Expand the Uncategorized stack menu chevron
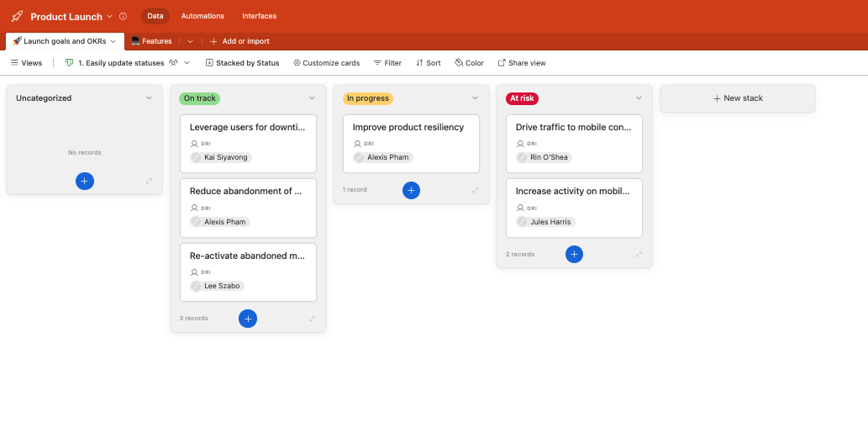The image size is (868, 422). [x=149, y=98]
